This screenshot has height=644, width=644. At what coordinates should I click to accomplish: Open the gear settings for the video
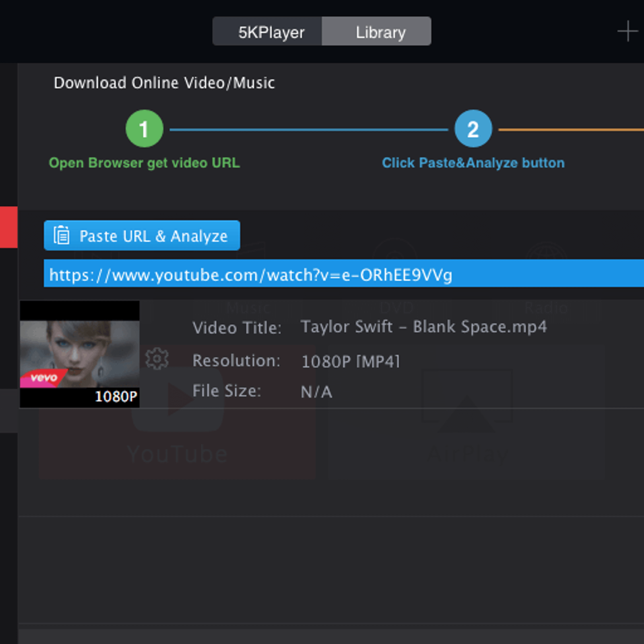pos(157,358)
